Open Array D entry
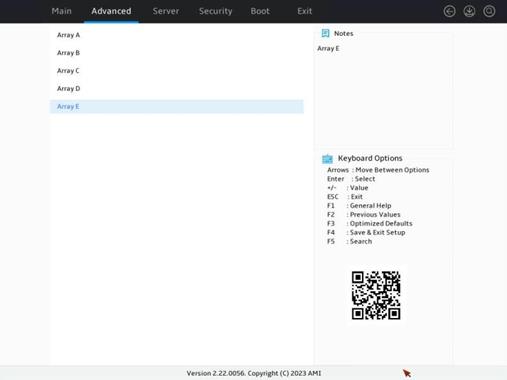This screenshot has height=380, width=507. click(177, 88)
